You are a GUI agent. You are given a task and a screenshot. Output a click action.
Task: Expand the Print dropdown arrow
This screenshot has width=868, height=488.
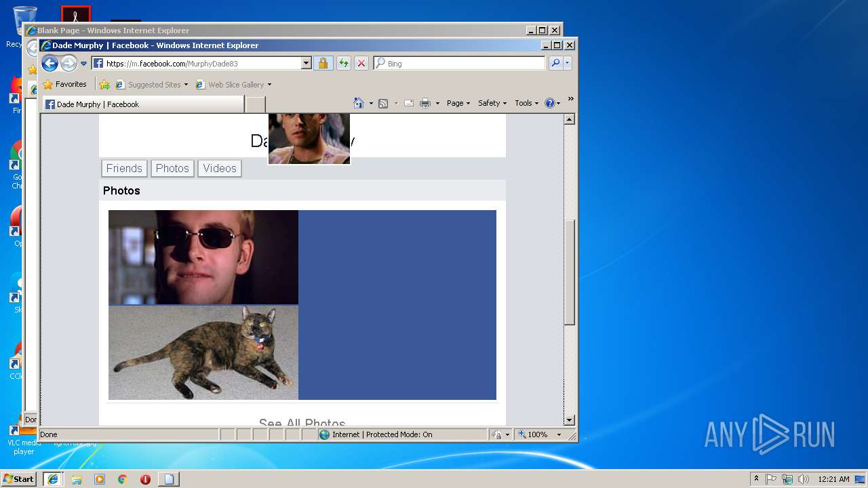click(437, 104)
